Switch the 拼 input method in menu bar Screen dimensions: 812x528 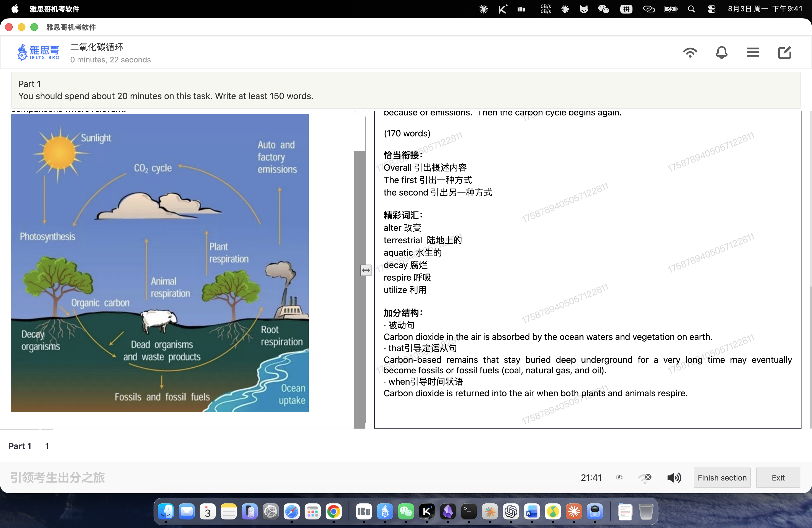(626, 9)
